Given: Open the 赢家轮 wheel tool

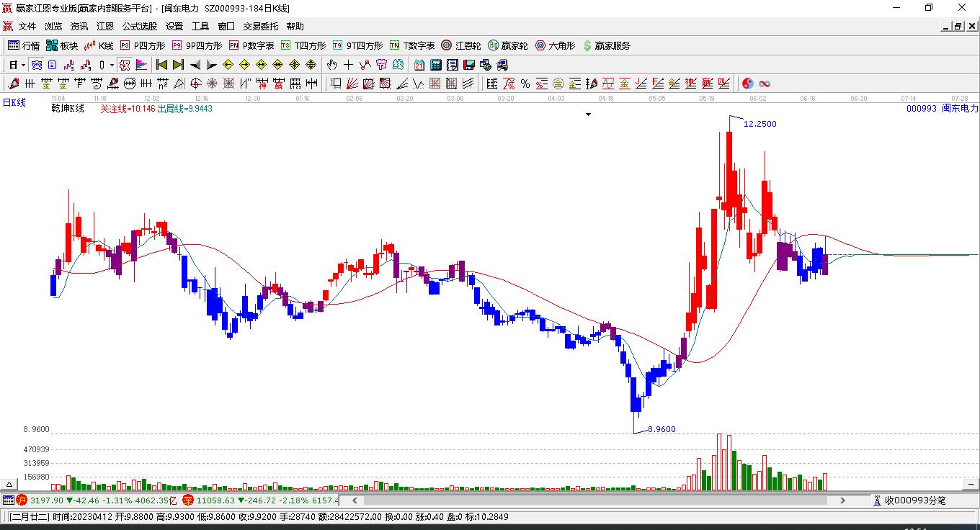Looking at the screenshot, I should 508,45.
